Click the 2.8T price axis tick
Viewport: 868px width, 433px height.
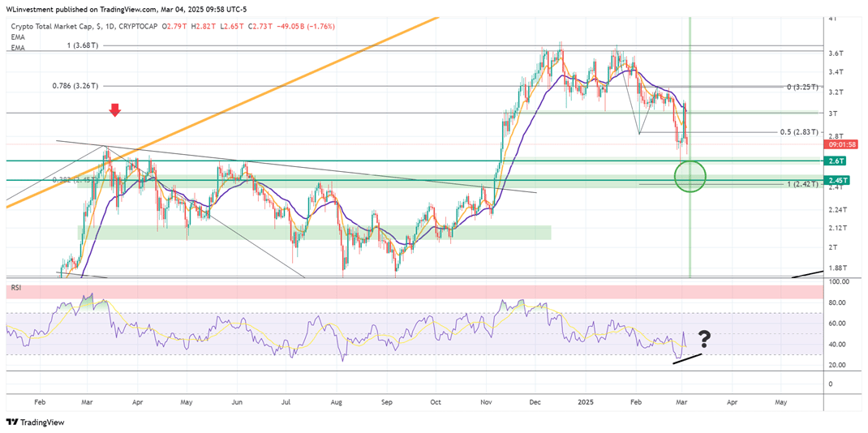[x=836, y=136]
